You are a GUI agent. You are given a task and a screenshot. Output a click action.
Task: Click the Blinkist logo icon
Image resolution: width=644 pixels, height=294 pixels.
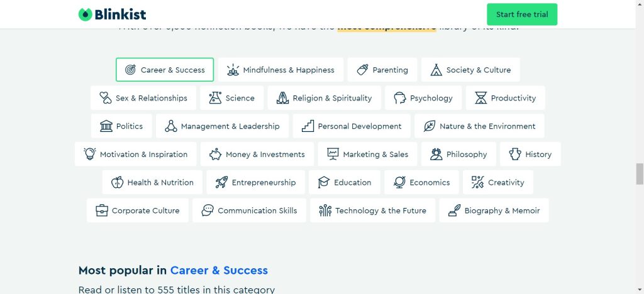tap(86, 14)
